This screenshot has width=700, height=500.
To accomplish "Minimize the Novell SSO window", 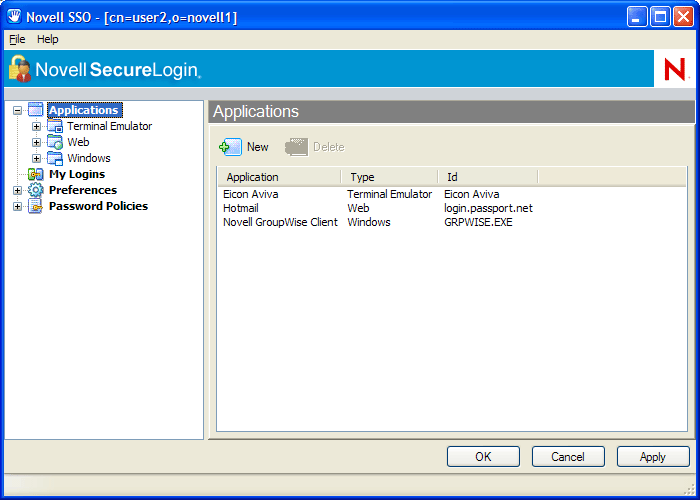I will [x=637, y=17].
